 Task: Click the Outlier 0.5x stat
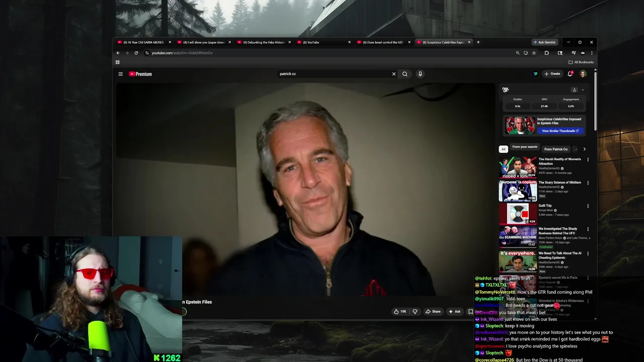coord(518,103)
